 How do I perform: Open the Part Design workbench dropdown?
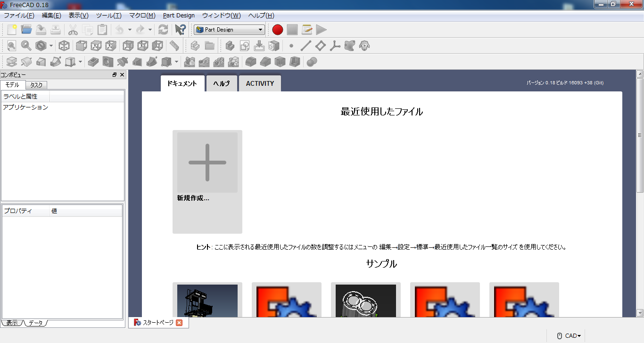point(229,30)
